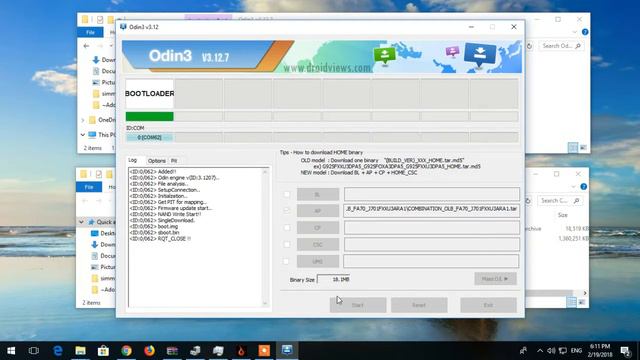
Task: Collapse This PC in upper Explorer tree
Action: pyautogui.click(x=83, y=135)
